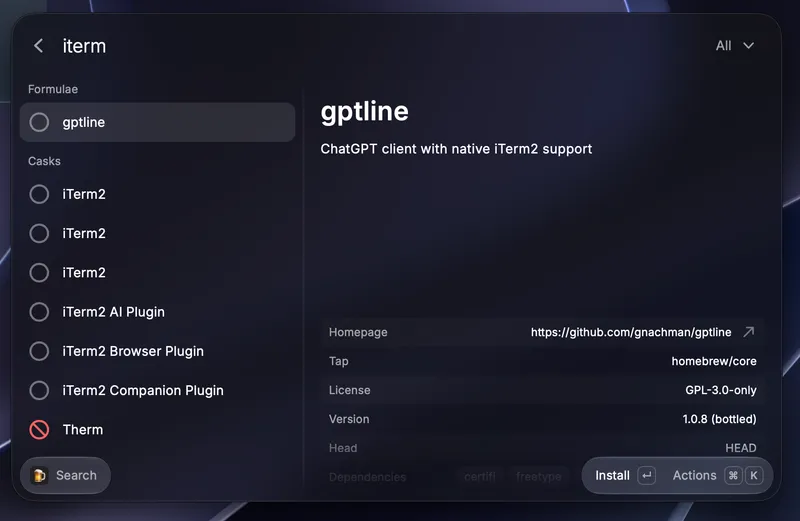
Task: Click the circle icon beside gptline
Action: tap(39, 122)
